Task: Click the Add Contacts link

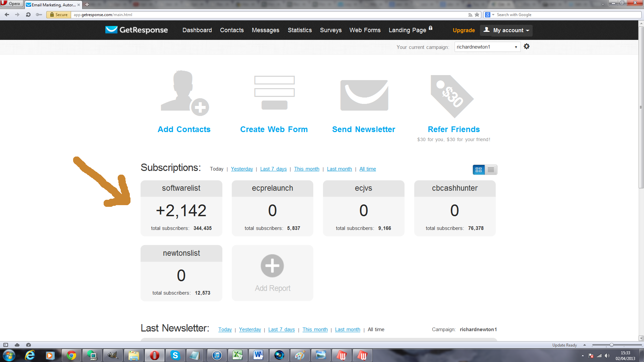Action: [x=184, y=129]
